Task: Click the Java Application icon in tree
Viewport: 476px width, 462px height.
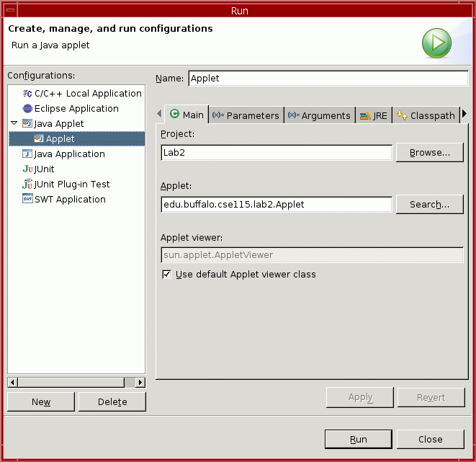Action: pyautogui.click(x=27, y=154)
